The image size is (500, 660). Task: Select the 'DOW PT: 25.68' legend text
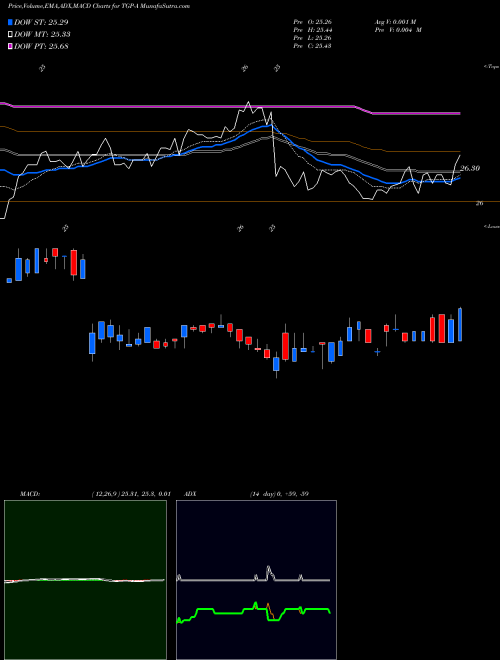point(41,46)
